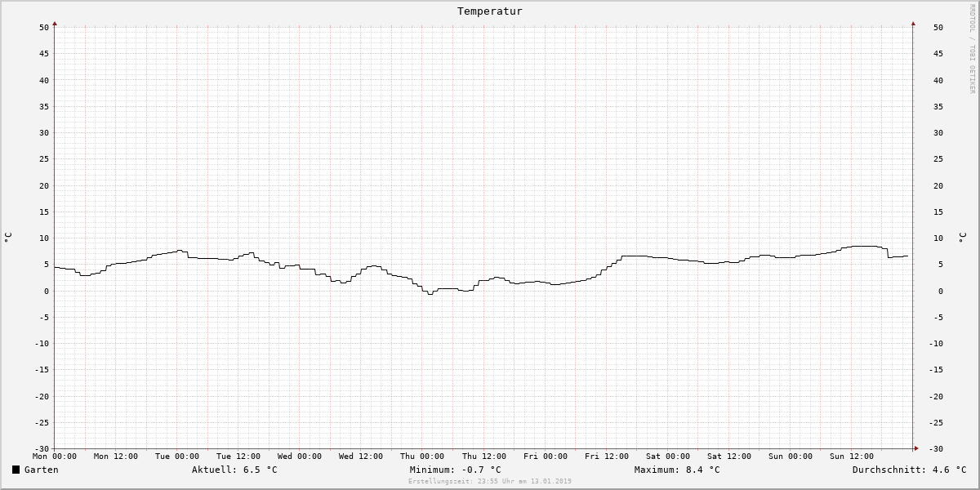Image resolution: width=980 pixels, height=490 pixels.
Task: Click the '°C' unit label on right axis
Action: (962, 238)
